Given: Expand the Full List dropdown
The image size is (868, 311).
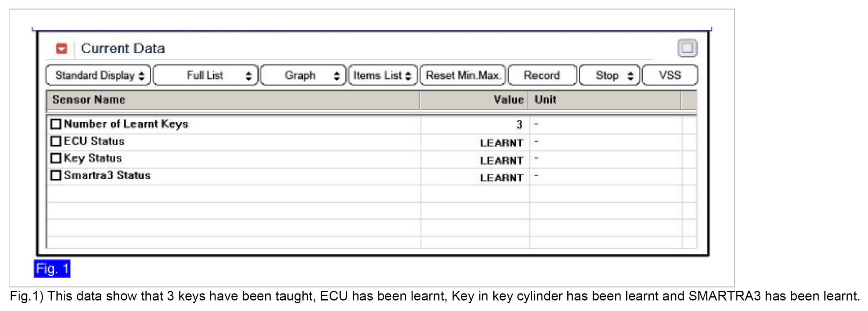Looking at the screenshot, I should (206, 75).
